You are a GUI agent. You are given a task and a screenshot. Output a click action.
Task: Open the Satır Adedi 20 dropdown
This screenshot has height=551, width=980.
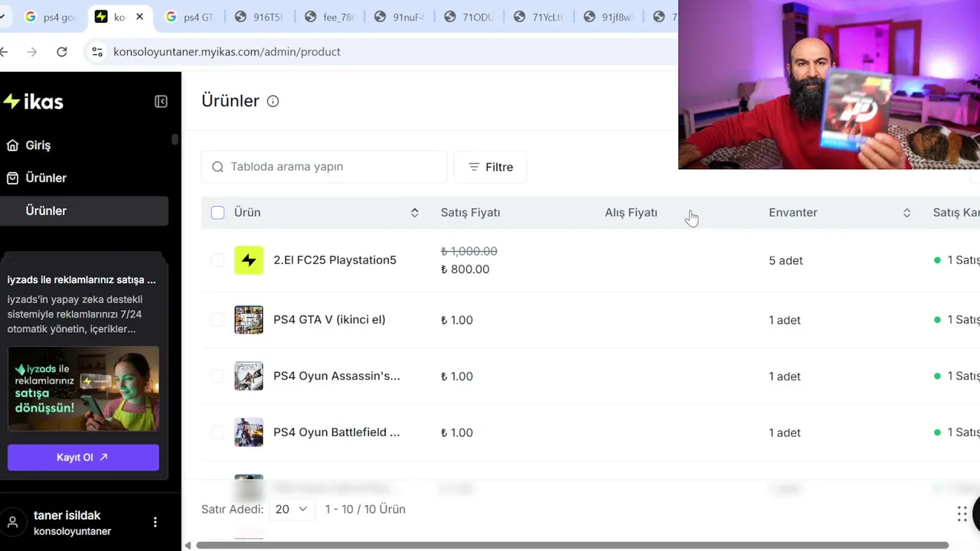point(292,510)
